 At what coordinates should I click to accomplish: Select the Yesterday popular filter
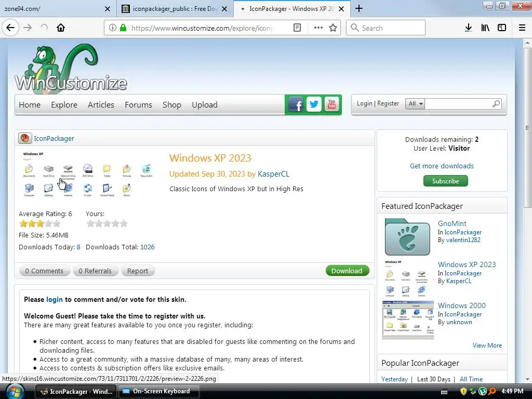point(395,379)
